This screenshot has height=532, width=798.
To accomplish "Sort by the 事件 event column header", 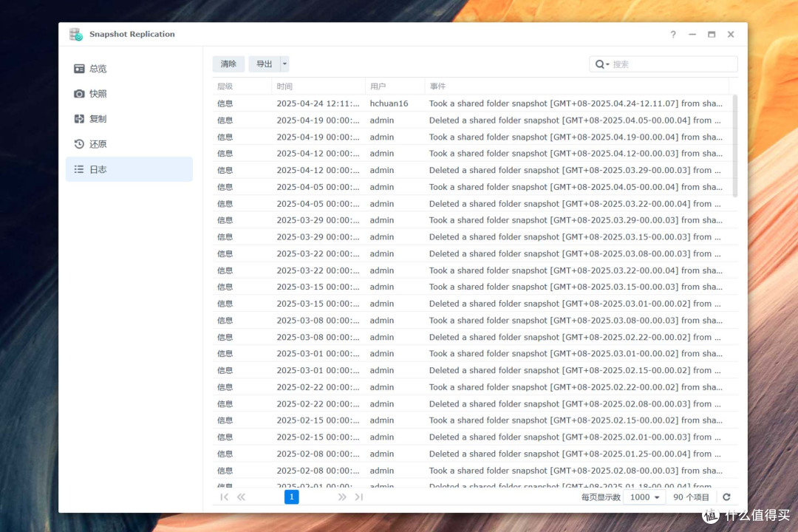I will click(x=576, y=86).
